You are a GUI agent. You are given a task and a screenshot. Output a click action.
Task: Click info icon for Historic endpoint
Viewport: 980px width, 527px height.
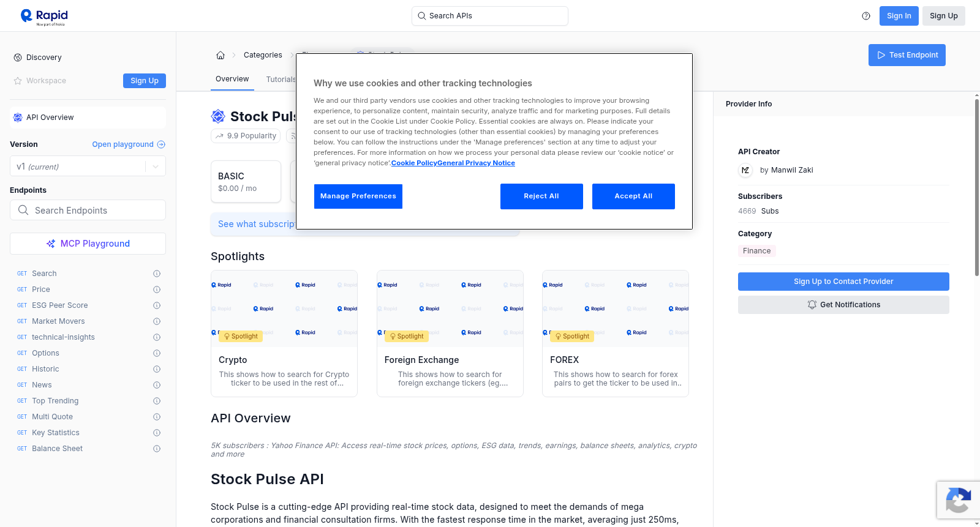click(x=157, y=369)
